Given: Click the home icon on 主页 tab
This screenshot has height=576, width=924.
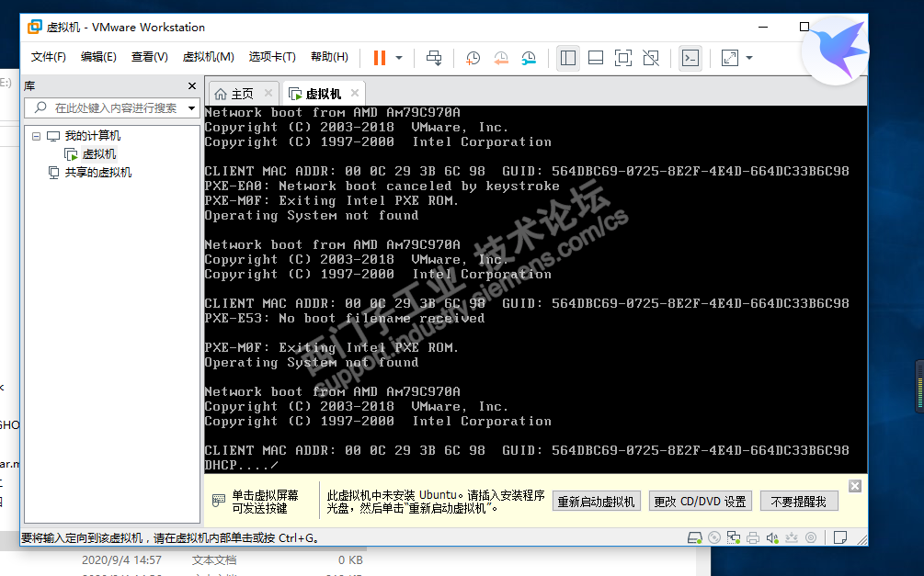Looking at the screenshot, I should 221,94.
